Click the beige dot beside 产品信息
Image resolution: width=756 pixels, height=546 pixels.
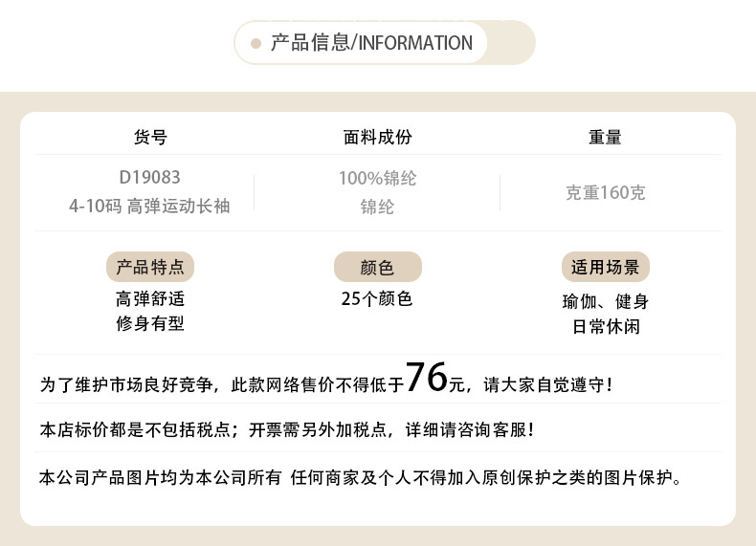click(x=256, y=43)
